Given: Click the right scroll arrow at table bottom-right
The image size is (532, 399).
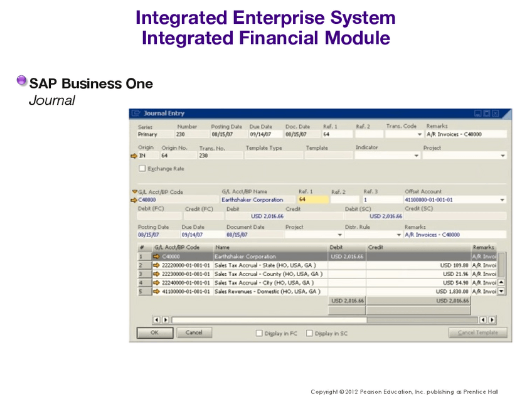Looking at the screenshot, I should (x=492, y=319).
